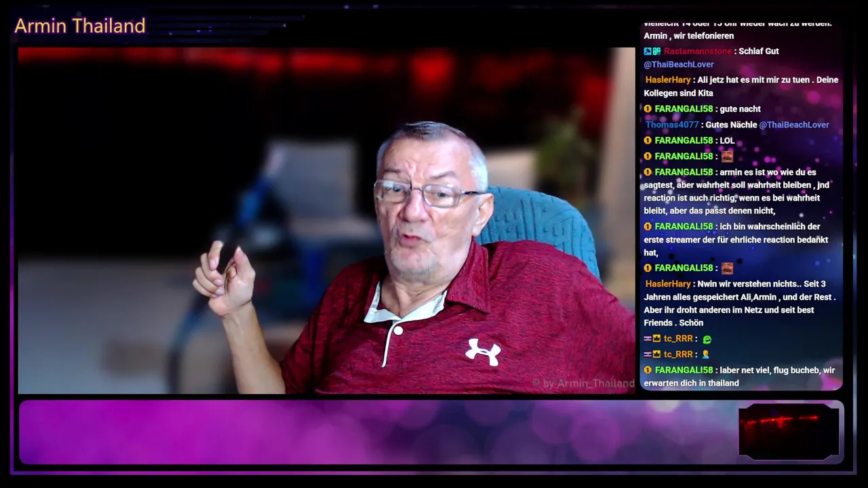Viewport: 868px width, 488px height.
Task: Click the 'Armin Thailand' stream title
Action: (80, 26)
